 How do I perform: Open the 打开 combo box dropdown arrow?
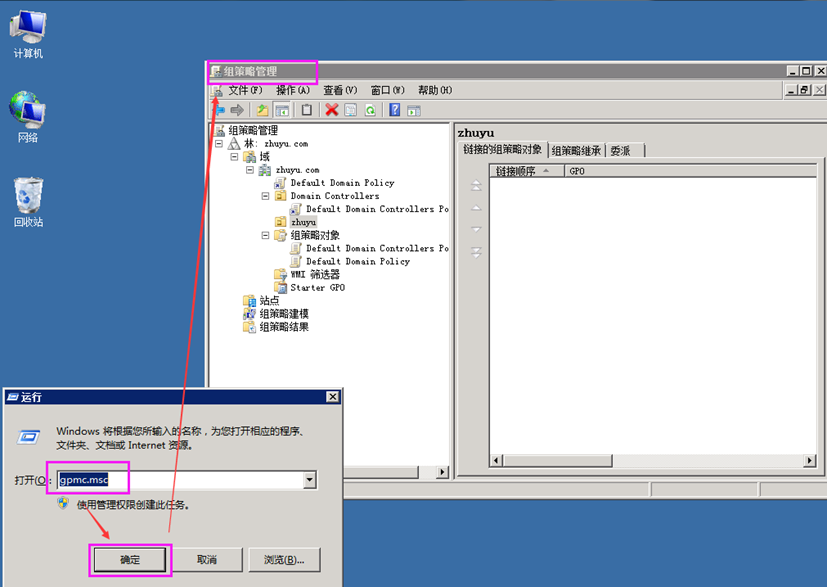310,480
